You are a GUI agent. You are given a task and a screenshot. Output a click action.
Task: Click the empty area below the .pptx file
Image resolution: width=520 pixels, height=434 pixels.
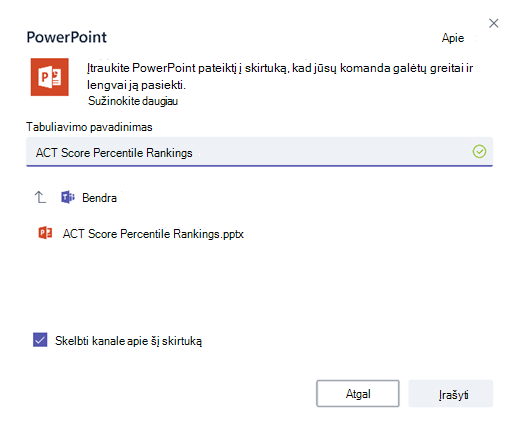259,283
